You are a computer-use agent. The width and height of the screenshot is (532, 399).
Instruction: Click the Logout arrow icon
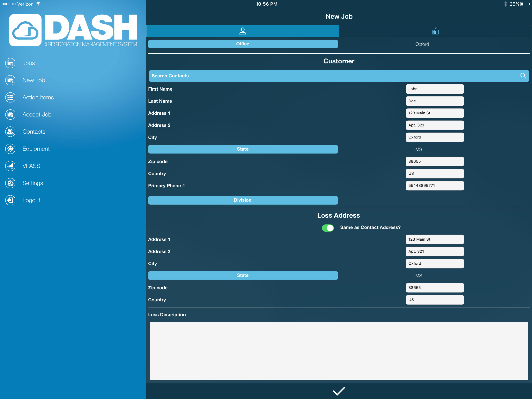[x=10, y=200]
